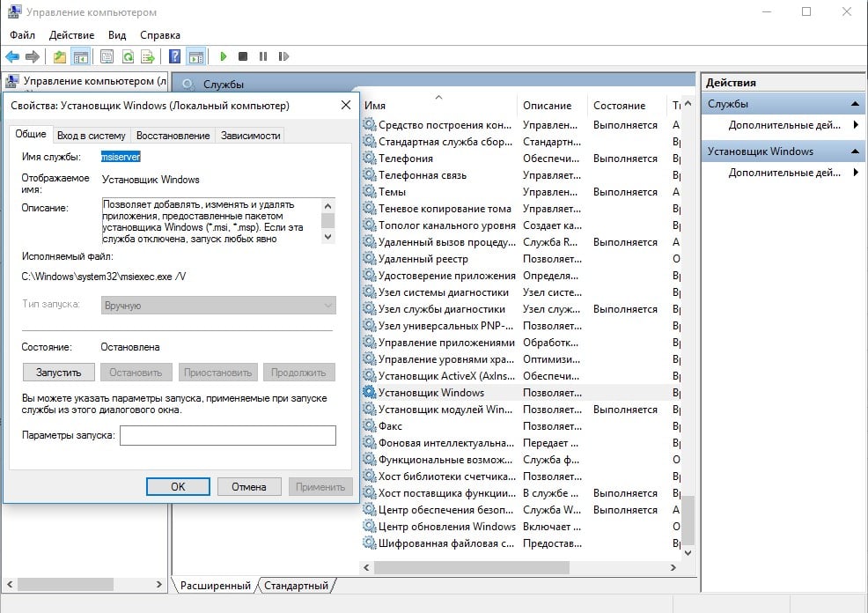Select Удаленный вызов процедур service row

pos(521,242)
